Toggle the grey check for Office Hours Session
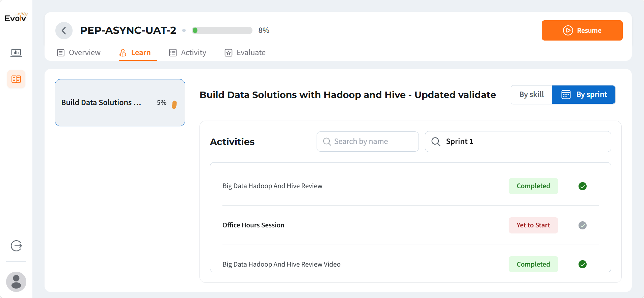Viewport: 644px width, 298px height. tap(582, 225)
